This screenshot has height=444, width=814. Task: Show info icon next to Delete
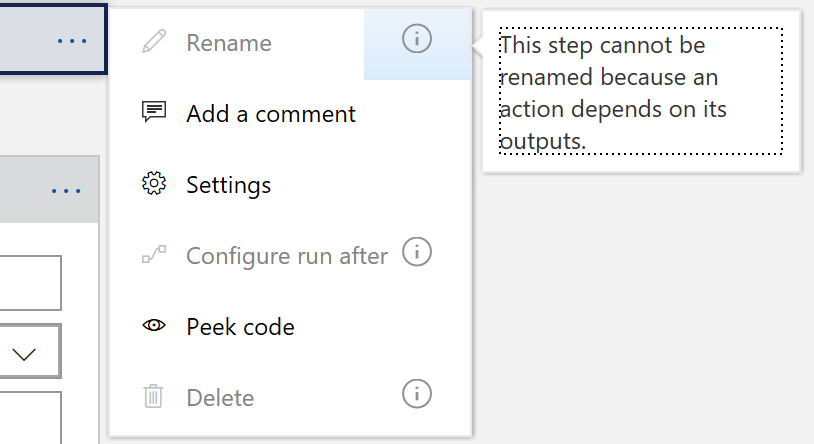(x=417, y=394)
